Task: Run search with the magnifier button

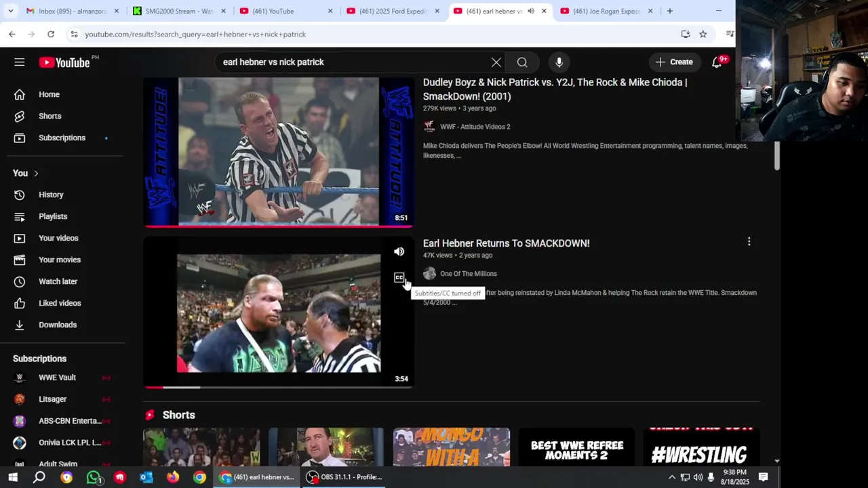Action: 522,62
